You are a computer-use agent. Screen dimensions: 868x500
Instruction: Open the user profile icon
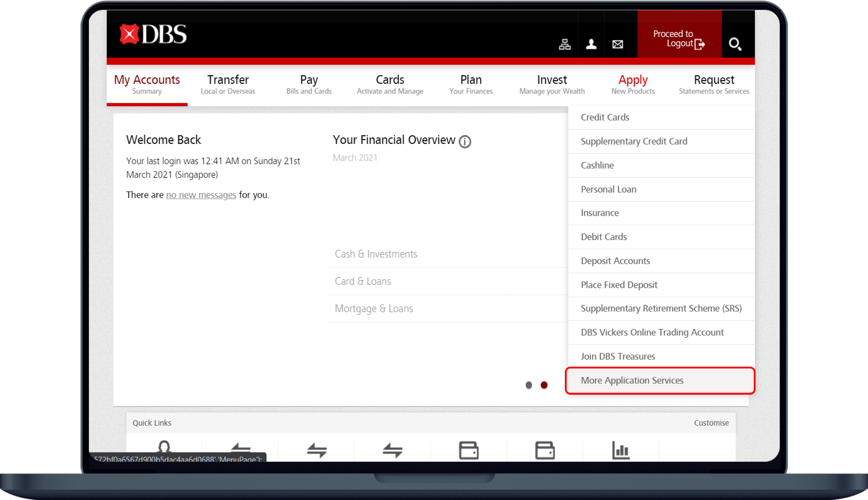point(591,44)
